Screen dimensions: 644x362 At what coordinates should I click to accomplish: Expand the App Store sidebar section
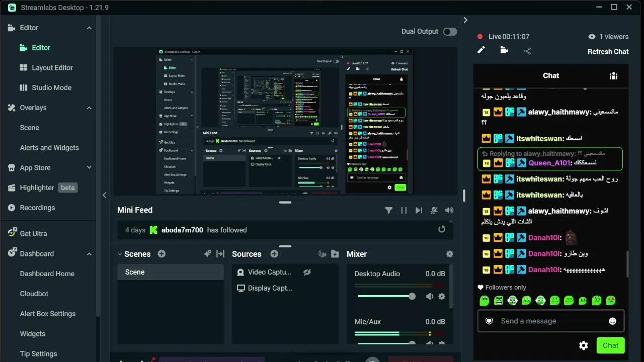pyautogui.click(x=89, y=168)
